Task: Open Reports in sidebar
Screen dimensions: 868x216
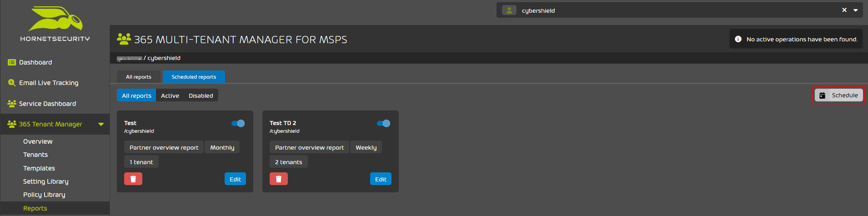Action: pos(55,208)
